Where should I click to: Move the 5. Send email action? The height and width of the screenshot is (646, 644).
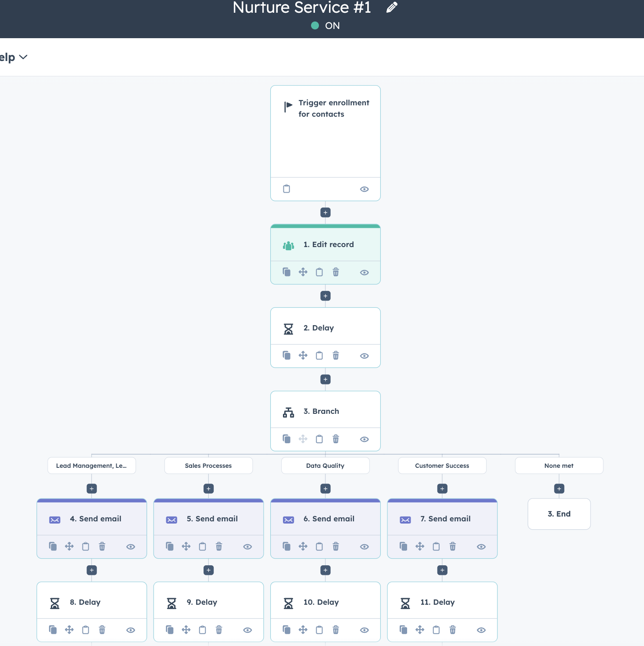(186, 546)
